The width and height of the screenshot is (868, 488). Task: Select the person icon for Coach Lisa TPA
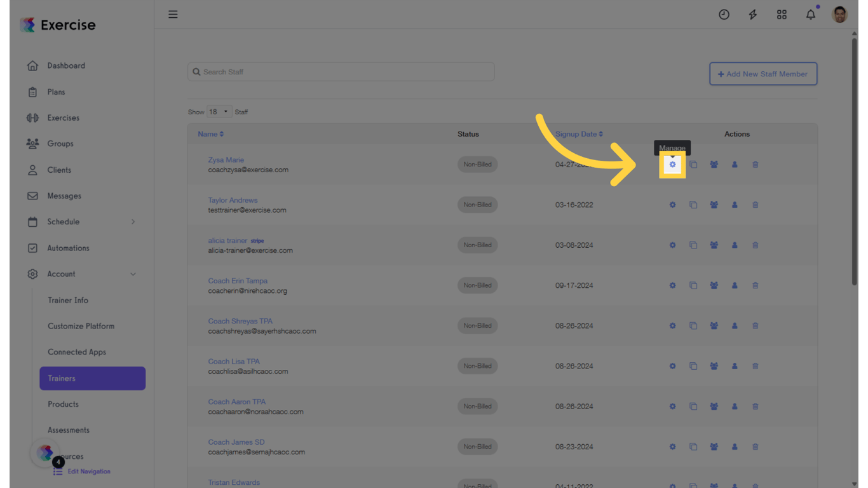tap(735, 366)
